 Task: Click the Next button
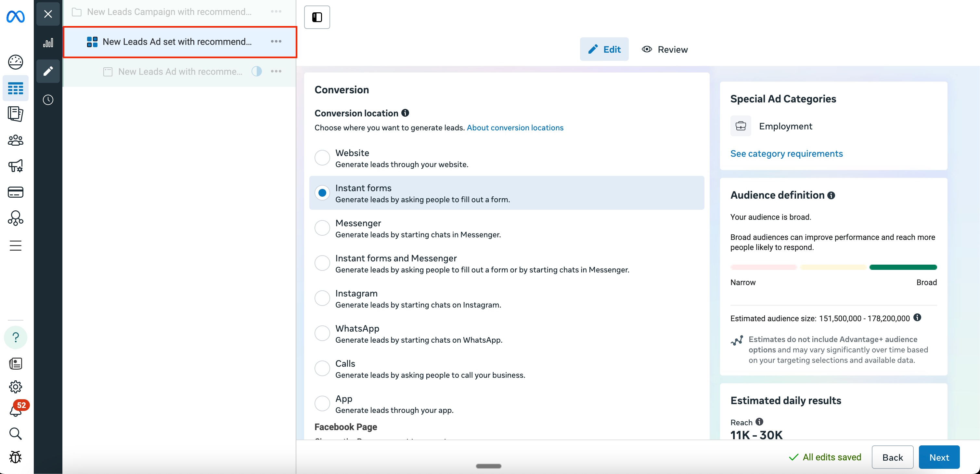coord(939,457)
